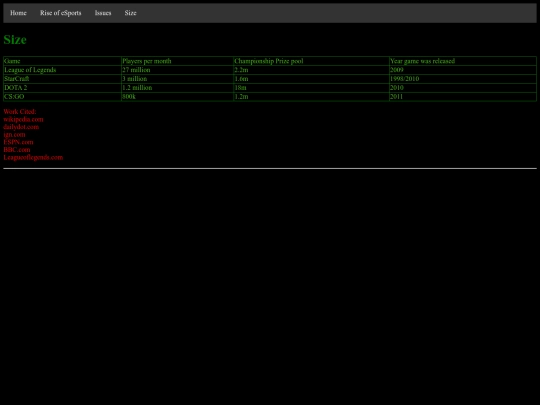This screenshot has width=540, height=405.
Task: Select the 1998/2010 year cell
Action: pos(463,79)
